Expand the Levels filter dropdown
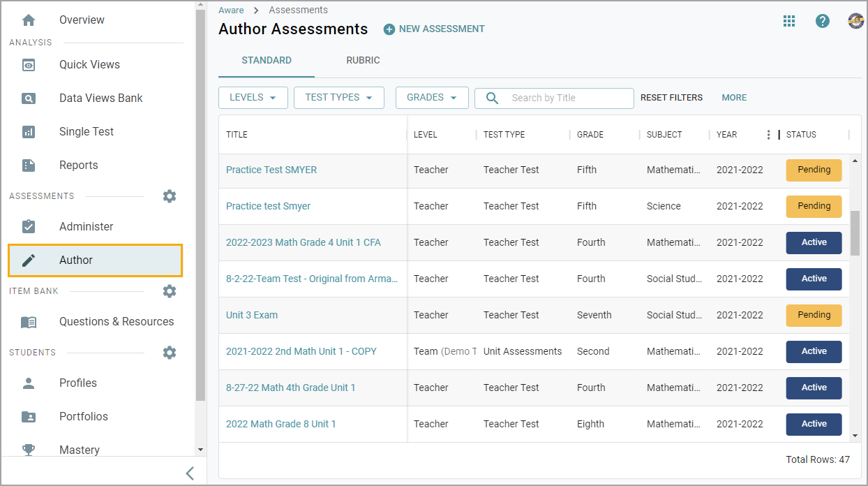Viewport: 868px width, 486px height. (x=253, y=98)
